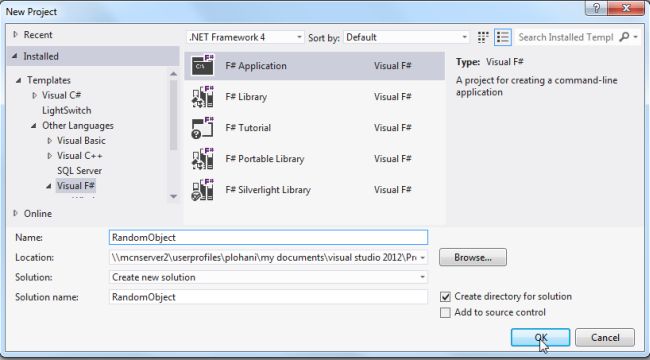
Task: Click the OK button
Action: point(540,338)
